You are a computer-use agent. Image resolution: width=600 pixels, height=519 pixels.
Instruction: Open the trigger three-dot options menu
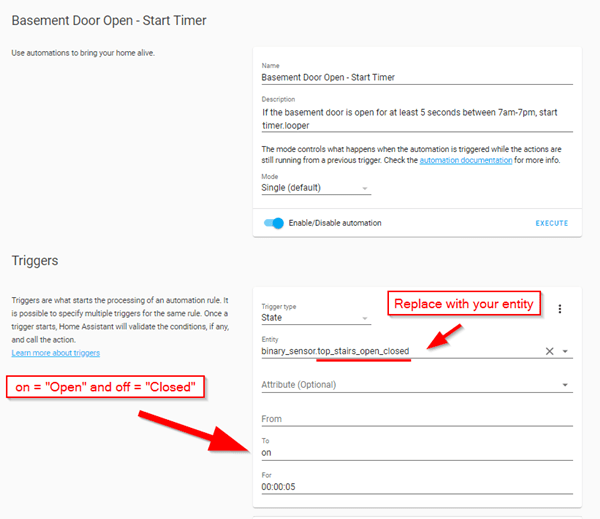coord(559,309)
